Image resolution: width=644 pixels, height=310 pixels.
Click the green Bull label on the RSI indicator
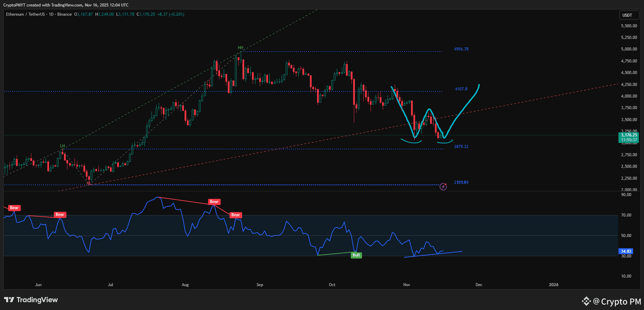point(356,255)
